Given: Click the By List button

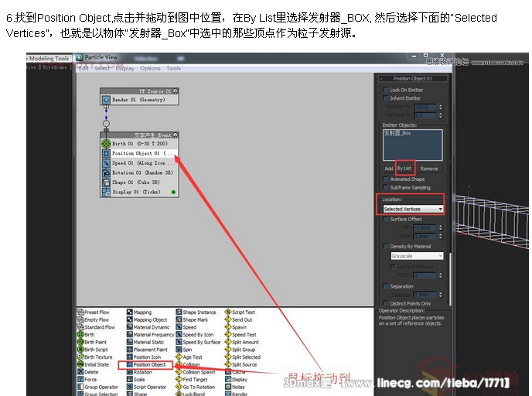Looking at the screenshot, I should point(404,168).
